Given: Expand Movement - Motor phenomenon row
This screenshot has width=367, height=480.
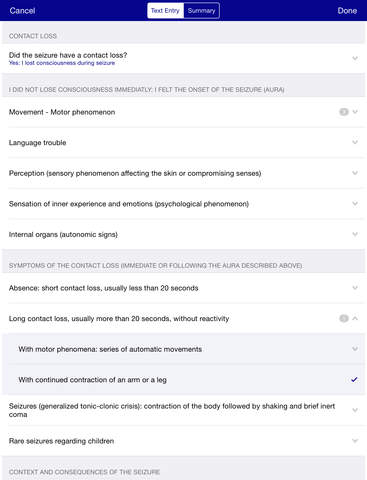Looking at the screenshot, I should pos(183,112).
